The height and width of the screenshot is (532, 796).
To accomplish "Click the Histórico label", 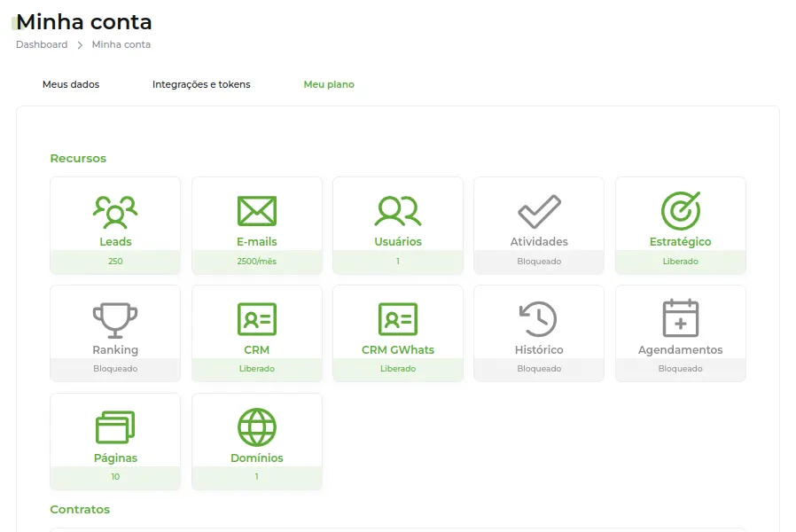I will tap(539, 349).
